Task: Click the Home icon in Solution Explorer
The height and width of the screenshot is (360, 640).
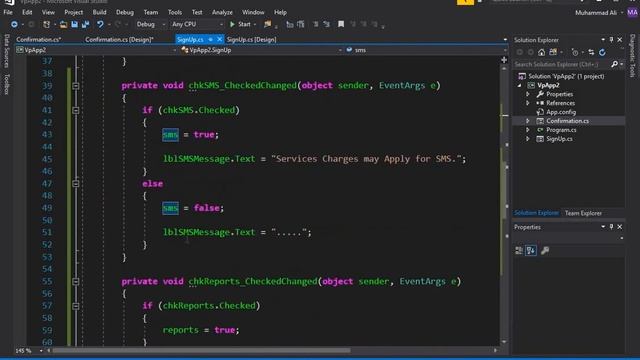Action: coord(541,52)
